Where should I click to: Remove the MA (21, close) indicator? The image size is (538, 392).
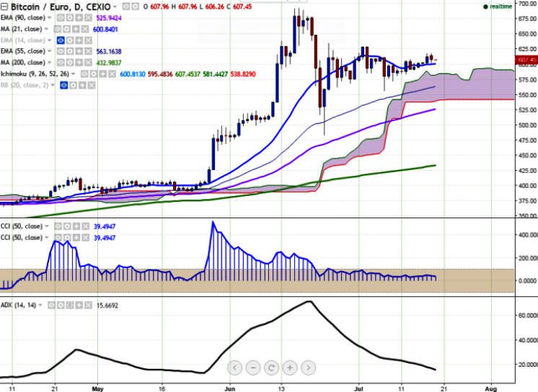(85, 29)
